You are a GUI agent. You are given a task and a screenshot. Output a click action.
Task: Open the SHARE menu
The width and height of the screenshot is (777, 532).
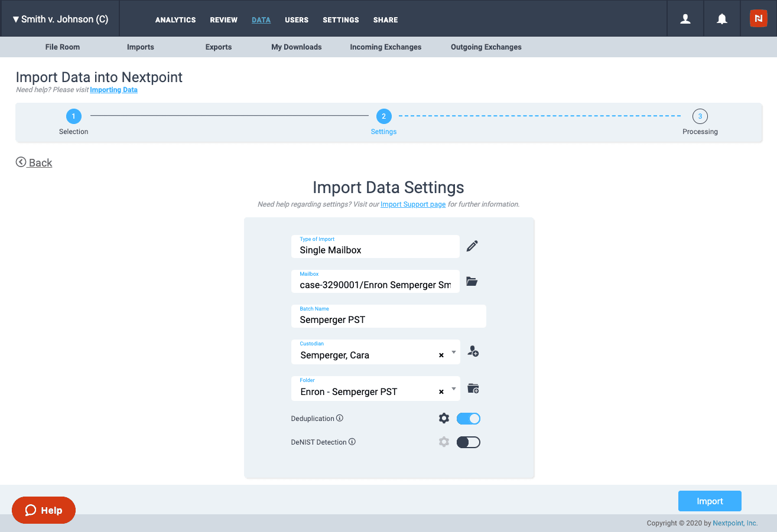pos(385,20)
